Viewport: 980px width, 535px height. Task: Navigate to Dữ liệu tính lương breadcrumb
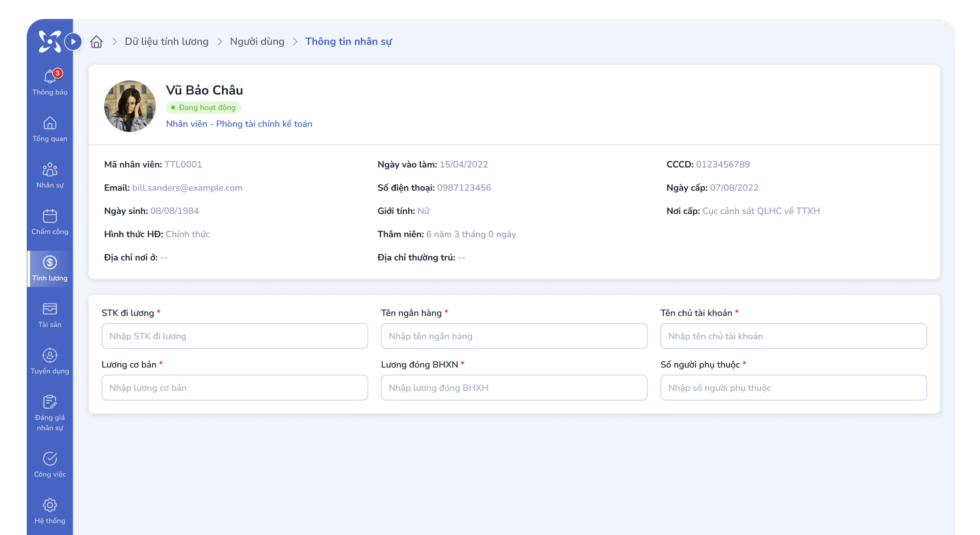[167, 42]
